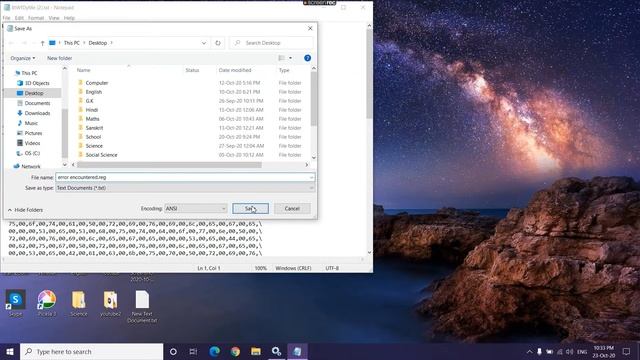Open the Encoding ANSI dropdown

196,209
